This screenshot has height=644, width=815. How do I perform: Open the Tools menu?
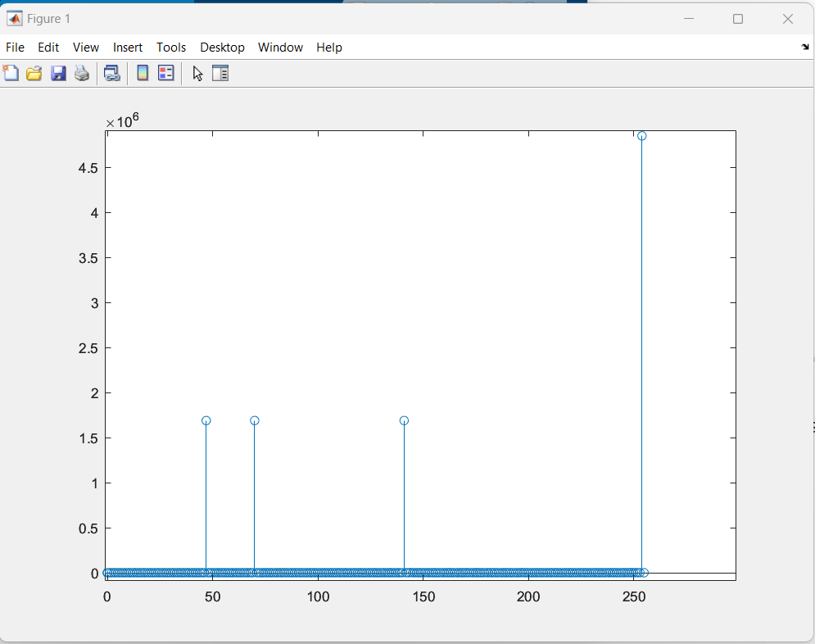pyautogui.click(x=171, y=48)
